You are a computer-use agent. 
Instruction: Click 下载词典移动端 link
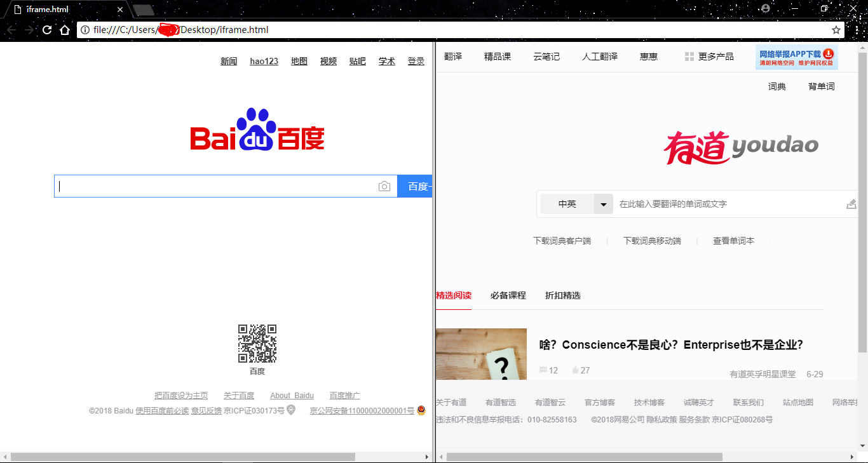652,241
